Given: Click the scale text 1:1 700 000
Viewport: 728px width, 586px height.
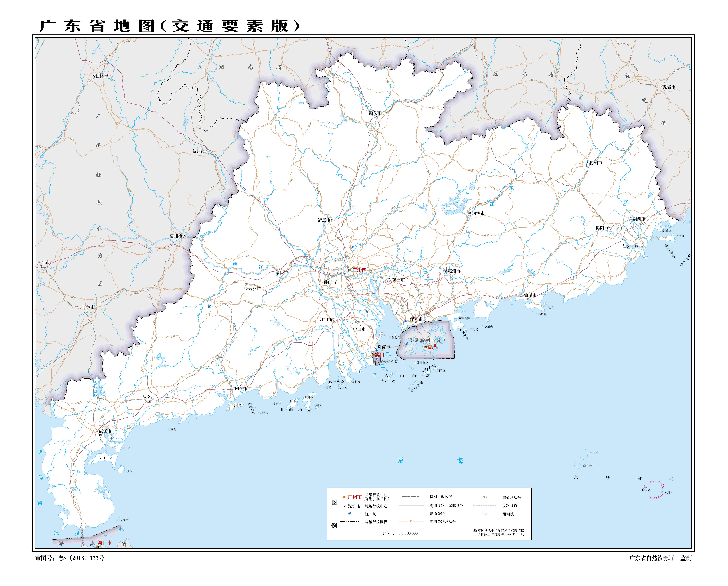Looking at the screenshot, I should (x=408, y=533).
